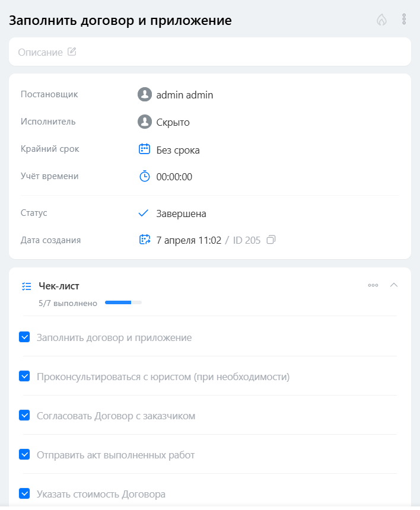Click the edit description pencil icon
Viewport: 420px width, 510px height.
coord(72,52)
